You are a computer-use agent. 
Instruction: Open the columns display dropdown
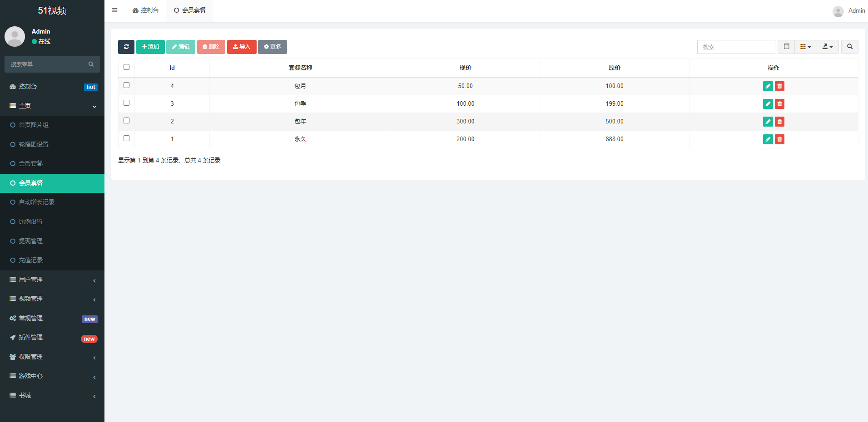click(x=805, y=47)
